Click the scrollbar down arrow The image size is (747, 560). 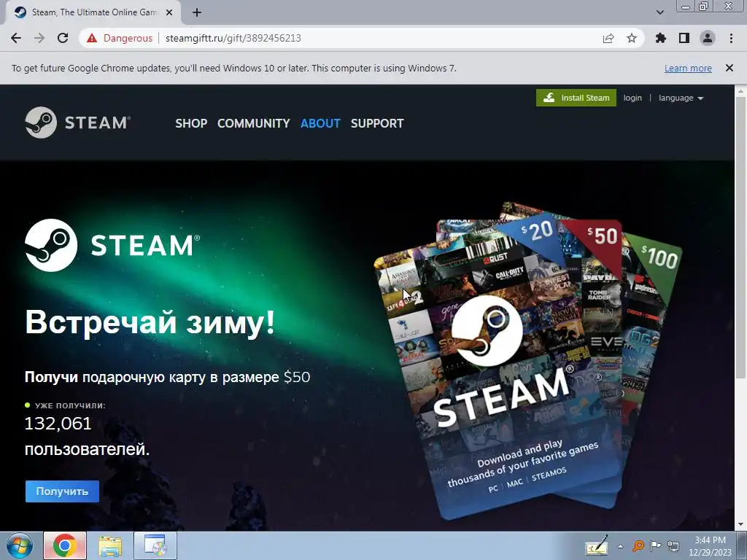tap(741, 525)
